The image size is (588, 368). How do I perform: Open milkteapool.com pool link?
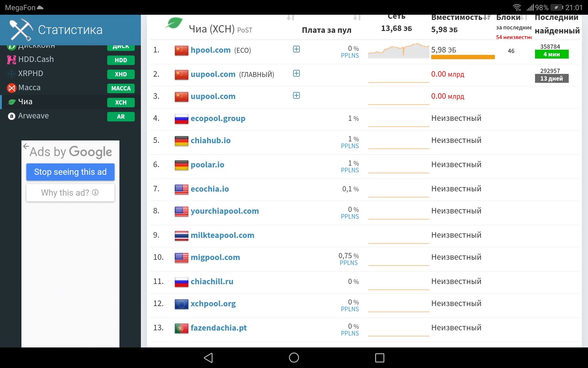pyautogui.click(x=223, y=235)
